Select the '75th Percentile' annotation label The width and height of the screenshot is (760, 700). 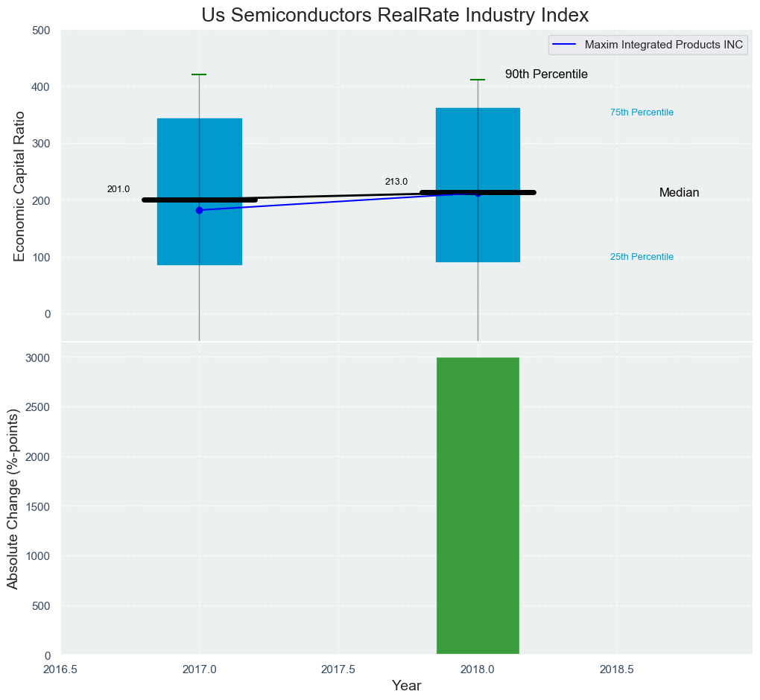[642, 112]
